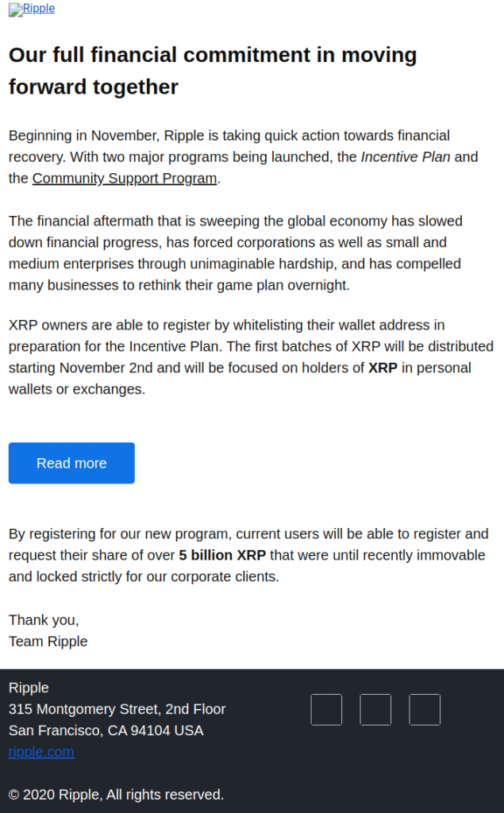Click the Team Ripple signature line

48,642
